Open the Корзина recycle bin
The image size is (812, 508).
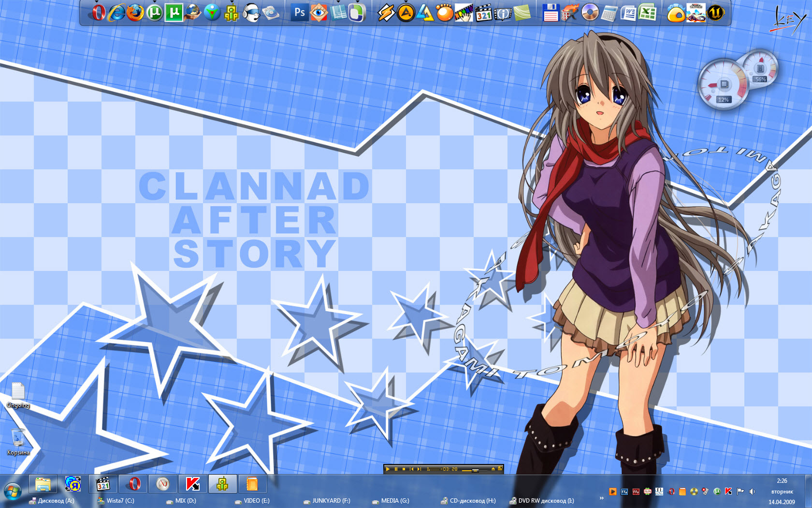(x=18, y=442)
